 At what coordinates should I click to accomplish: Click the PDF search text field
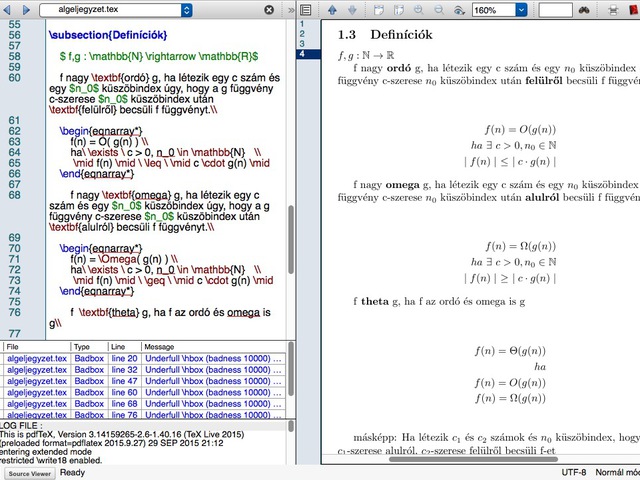(555, 10)
